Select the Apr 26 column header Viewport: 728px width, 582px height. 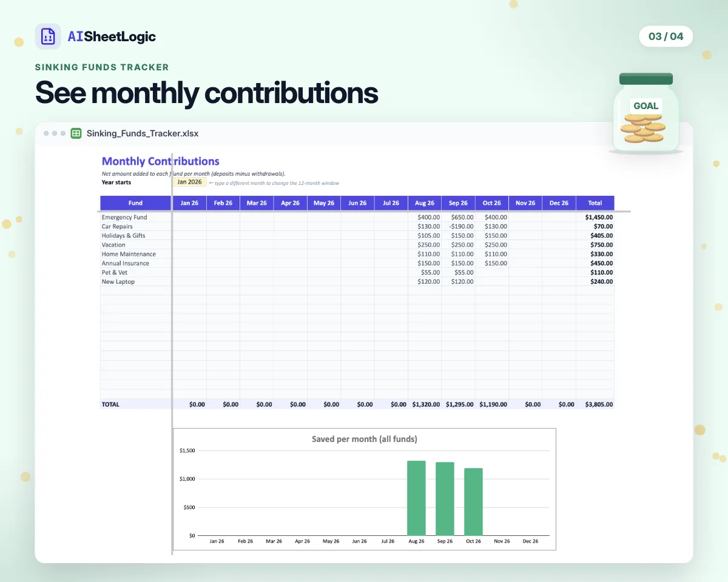click(x=290, y=203)
